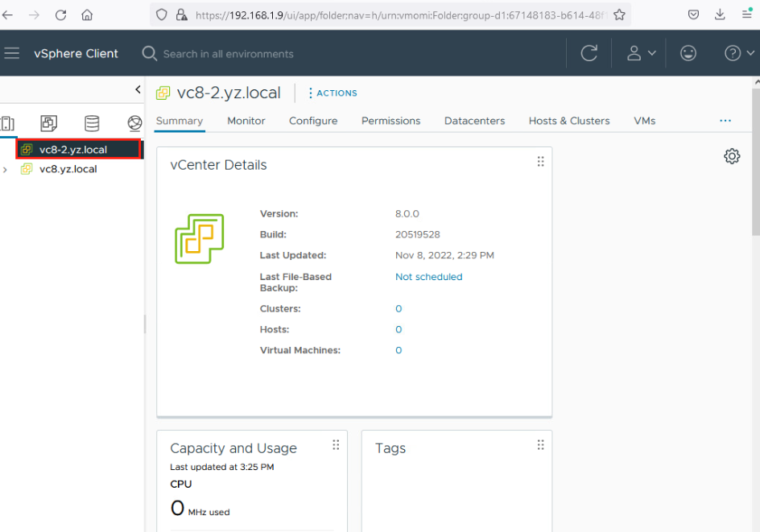Switch to the VMs and Templates inventory icon
Image resolution: width=760 pixels, height=532 pixels.
(48, 123)
